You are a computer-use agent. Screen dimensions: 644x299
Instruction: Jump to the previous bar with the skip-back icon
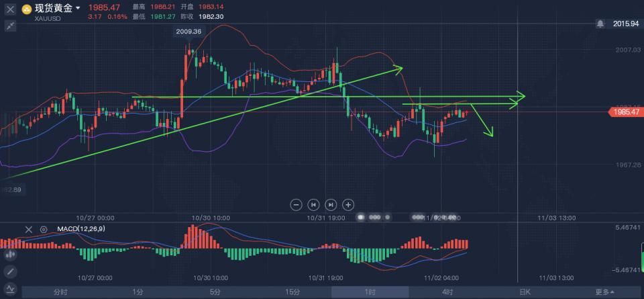pyautogui.click(x=313, y=204)
